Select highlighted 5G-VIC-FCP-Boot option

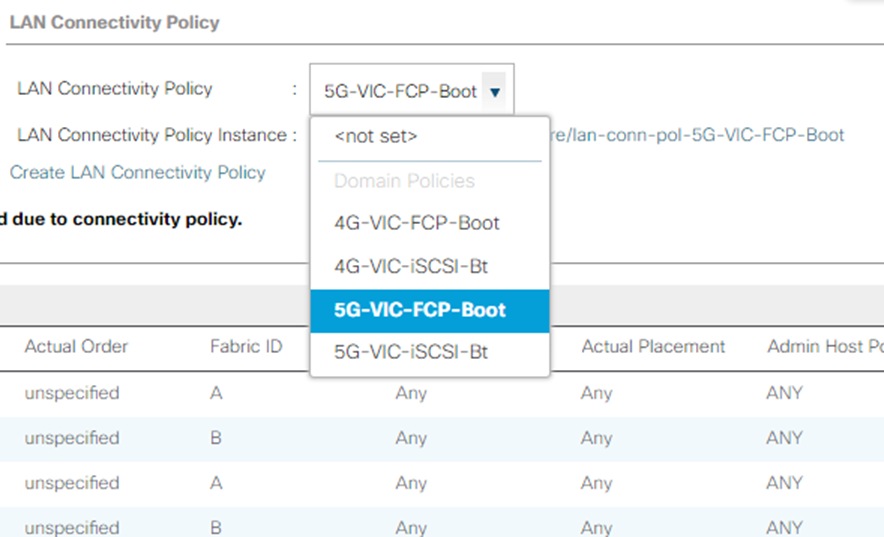coord(420,310)
